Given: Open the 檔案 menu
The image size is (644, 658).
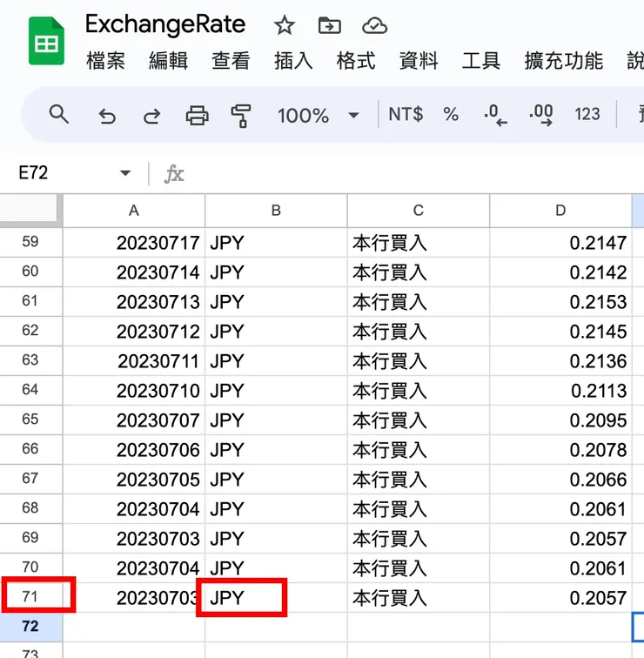Looking at the screenshot, I should coord(105,61).
